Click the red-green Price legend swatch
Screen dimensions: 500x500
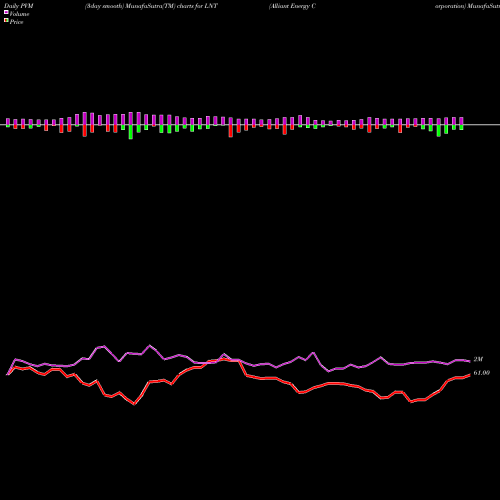(x=6, y=21)
